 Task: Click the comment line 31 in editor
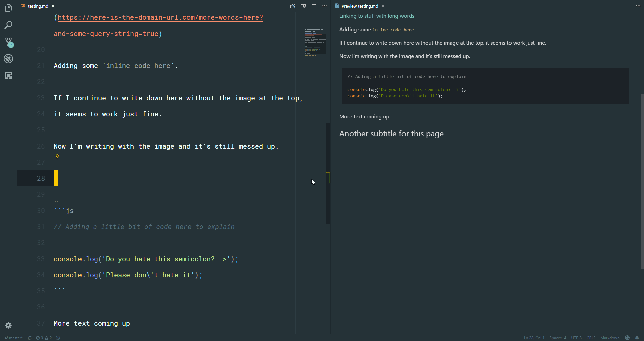coord(144,227)
